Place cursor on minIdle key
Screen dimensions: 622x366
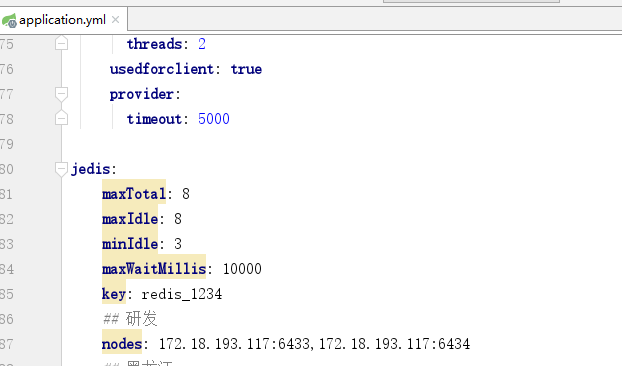pos(130,244)
